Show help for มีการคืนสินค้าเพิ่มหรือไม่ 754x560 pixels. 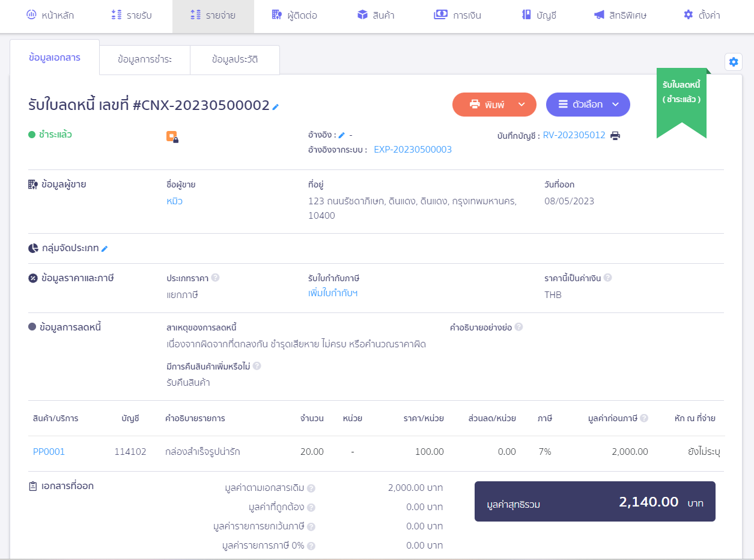(x=257, y=365)
